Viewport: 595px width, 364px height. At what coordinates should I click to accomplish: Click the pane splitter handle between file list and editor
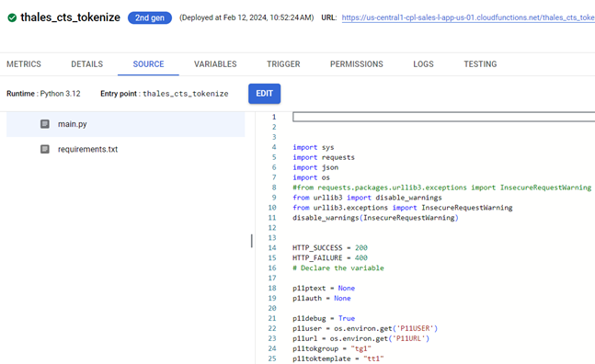click(x=252, y=241)
